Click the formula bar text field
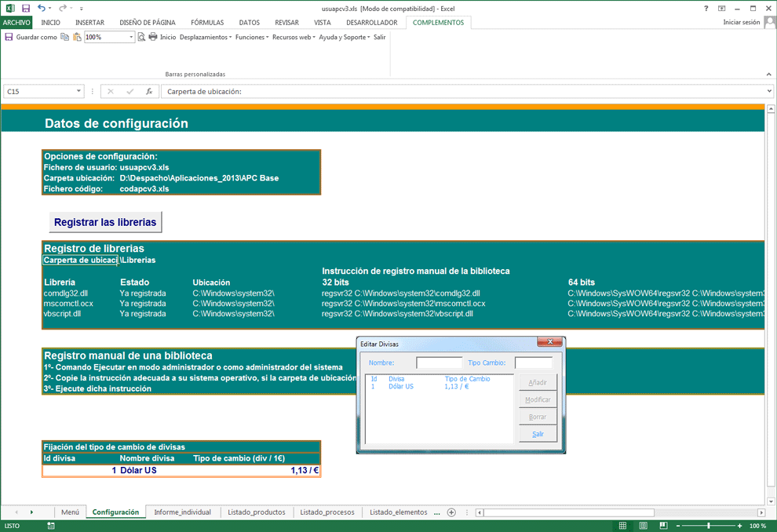 coord(463,92)
